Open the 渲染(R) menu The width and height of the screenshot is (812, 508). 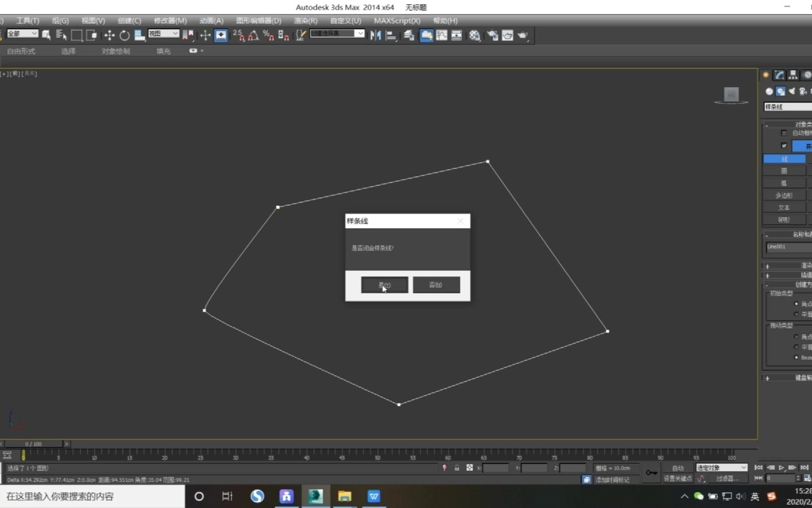pyautogui.click(x=305, y=21)
